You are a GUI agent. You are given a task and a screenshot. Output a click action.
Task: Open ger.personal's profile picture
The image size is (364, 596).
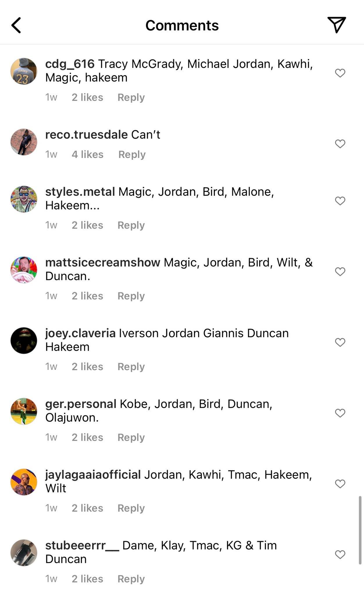coord(24,411)
